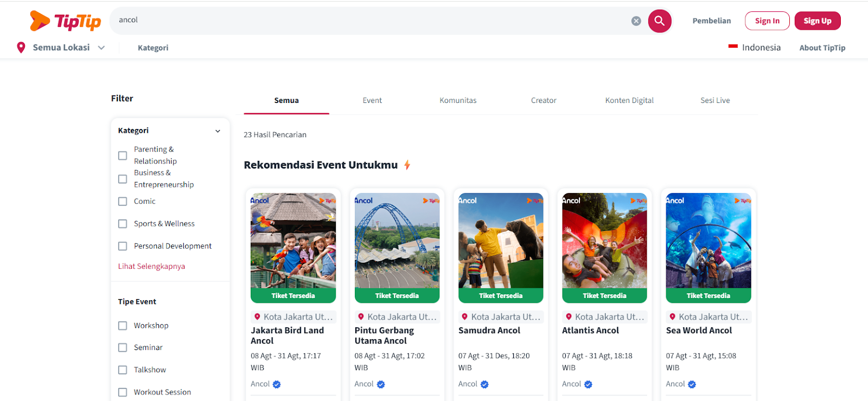Click verified badge on Jakarta Bird Land Ancol card
This screenshot has height=401, width=868.
[277, 384]
